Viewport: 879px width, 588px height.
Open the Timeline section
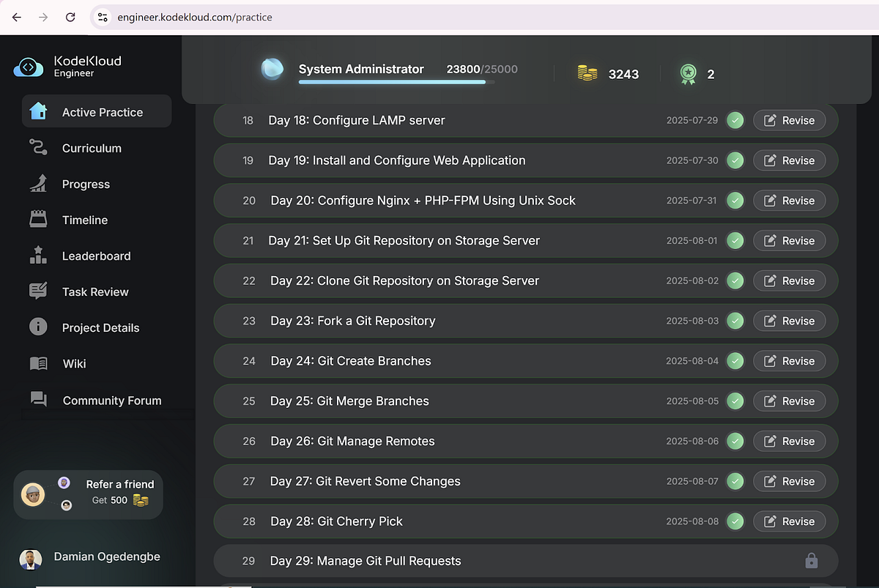click(38, 220)
